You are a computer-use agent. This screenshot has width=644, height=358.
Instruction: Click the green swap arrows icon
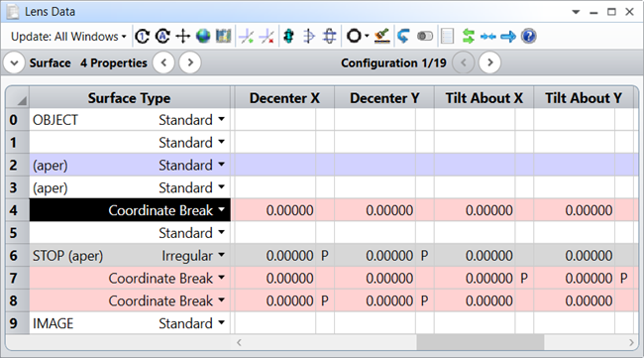tap(469, 37)
